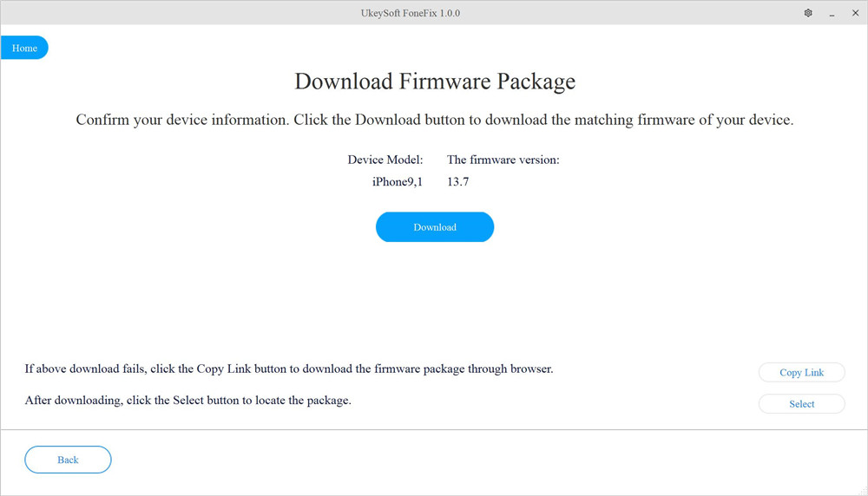Click the Download Firmware Package heading
The image size is (868, 496).
[435, 82]
